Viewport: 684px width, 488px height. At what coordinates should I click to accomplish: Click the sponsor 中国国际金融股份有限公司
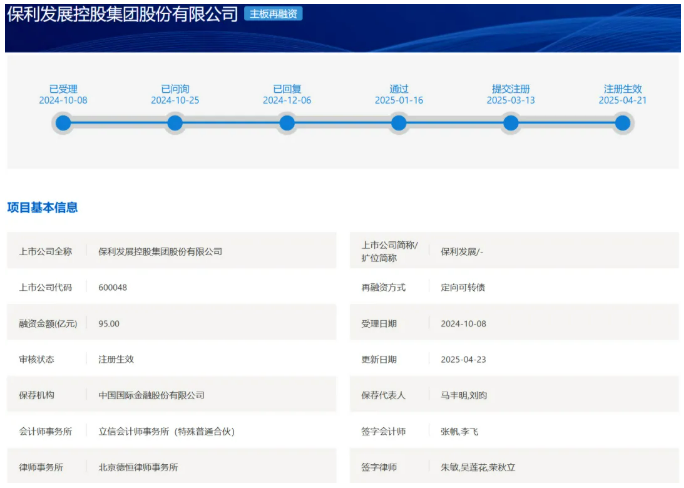[151, 395]
